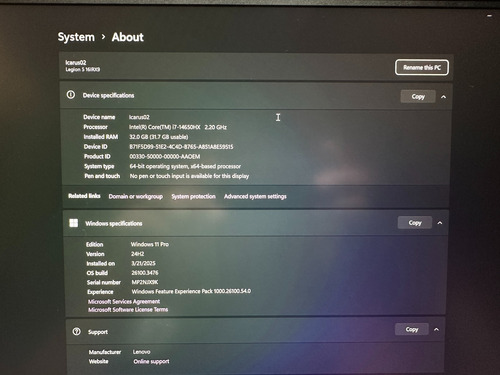This screenshot has width=500, height=375.
Task: Collapse the Device specifications section
Action: pyautogui.click(x=443, y=97)
